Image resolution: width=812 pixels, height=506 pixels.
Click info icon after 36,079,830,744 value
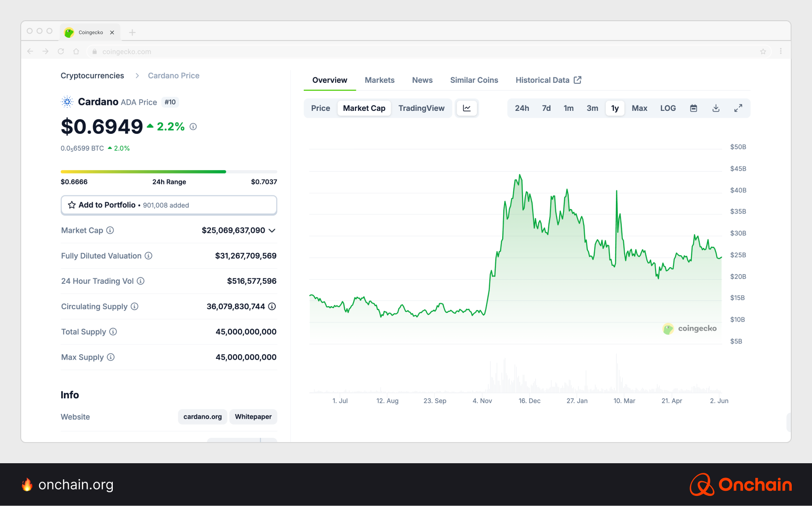[272, 306]
